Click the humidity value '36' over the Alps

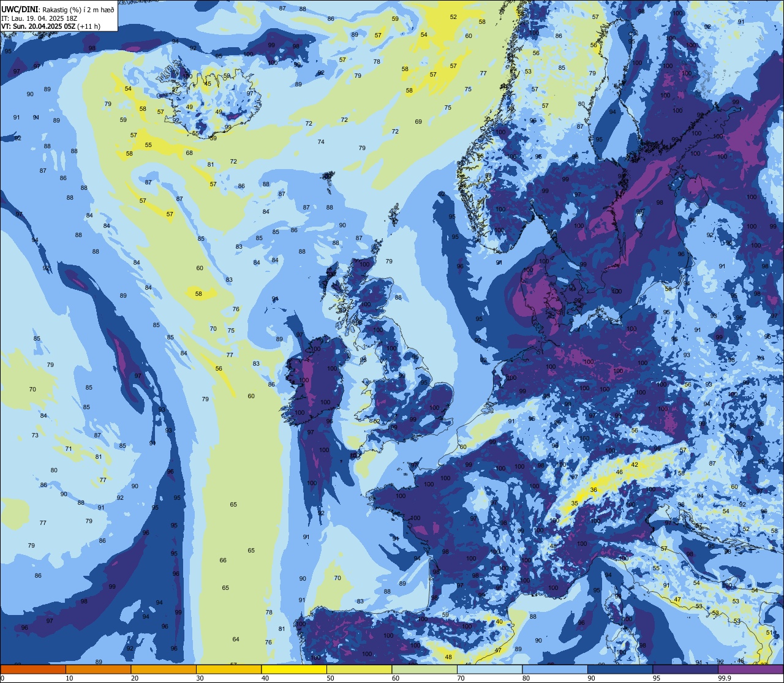point(594,490)
